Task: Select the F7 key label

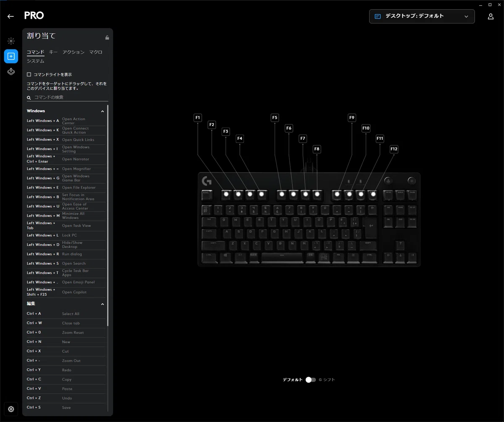Action: (x=303, y=139)
